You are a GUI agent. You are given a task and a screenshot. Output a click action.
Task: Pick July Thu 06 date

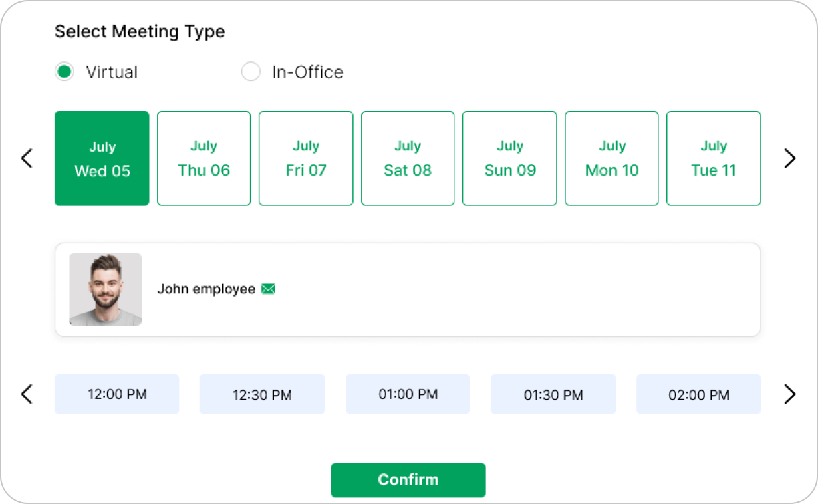(x=204, y=158)
